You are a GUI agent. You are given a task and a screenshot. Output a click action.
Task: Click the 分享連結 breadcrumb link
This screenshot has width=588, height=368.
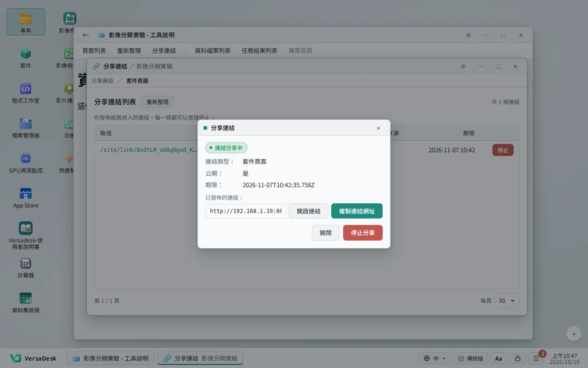[102, 81]
